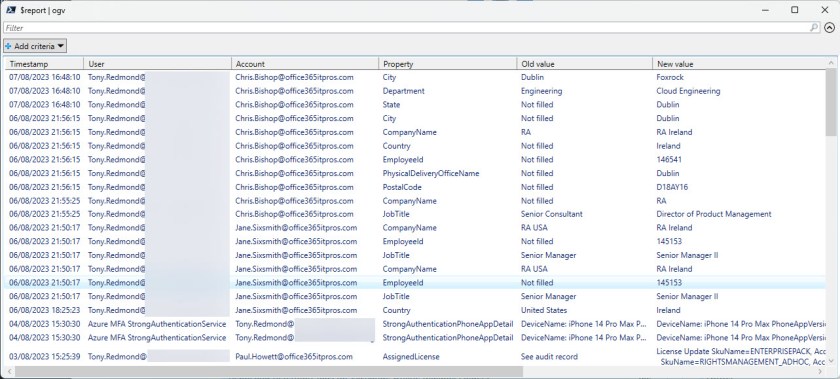Maximize the $report | ogv window
The width and height of the screenshot is (840, 379).
795,10
